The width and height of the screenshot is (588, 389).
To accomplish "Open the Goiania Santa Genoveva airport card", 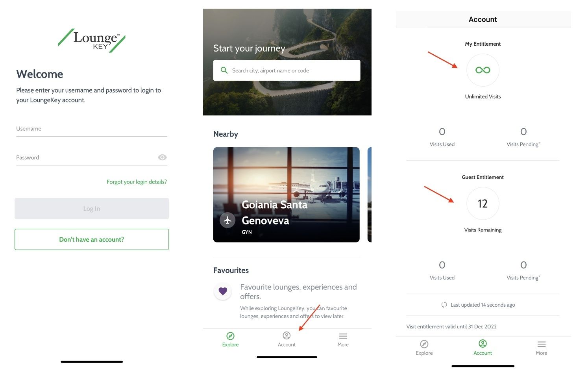I will [287, 195].
